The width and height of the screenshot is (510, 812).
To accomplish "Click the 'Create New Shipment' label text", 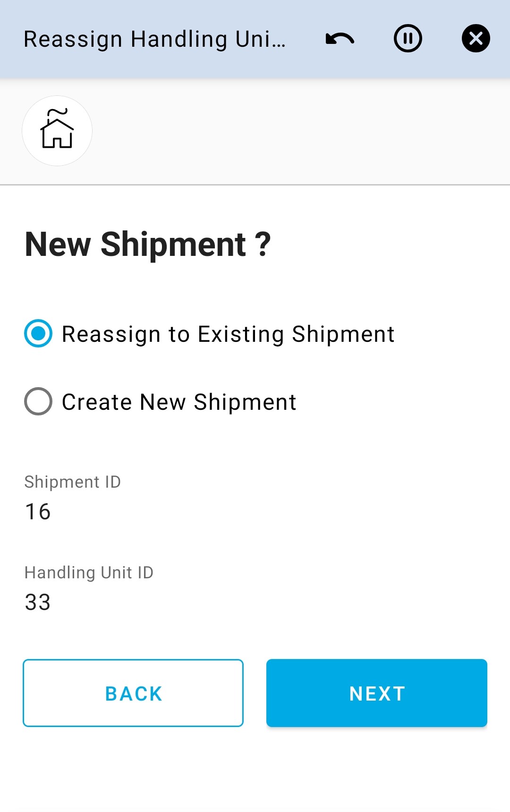I will click(179, 402).
